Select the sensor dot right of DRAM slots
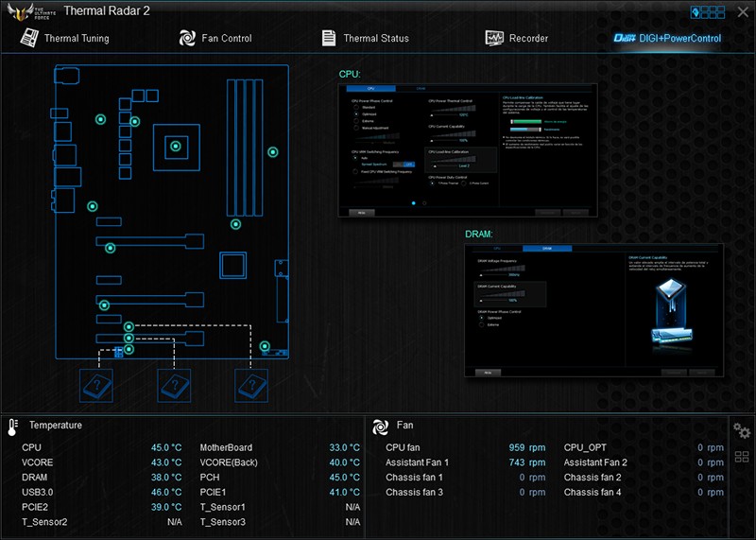756x540 pixels. pyautogui.click(x=273, y=152)
